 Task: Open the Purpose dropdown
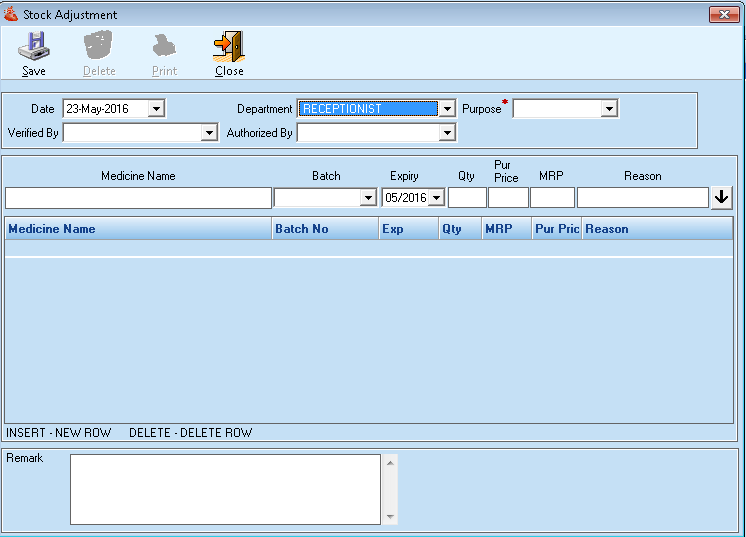609,108
